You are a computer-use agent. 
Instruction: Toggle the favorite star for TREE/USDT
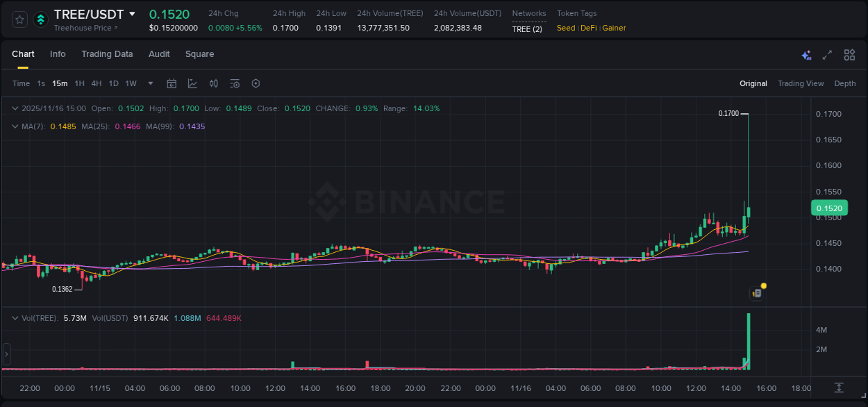19,19
